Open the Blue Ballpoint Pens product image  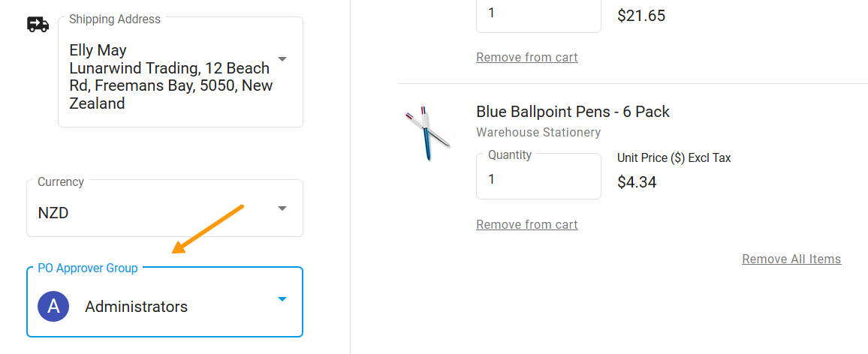pyautogui.click(x=426, y=132)
